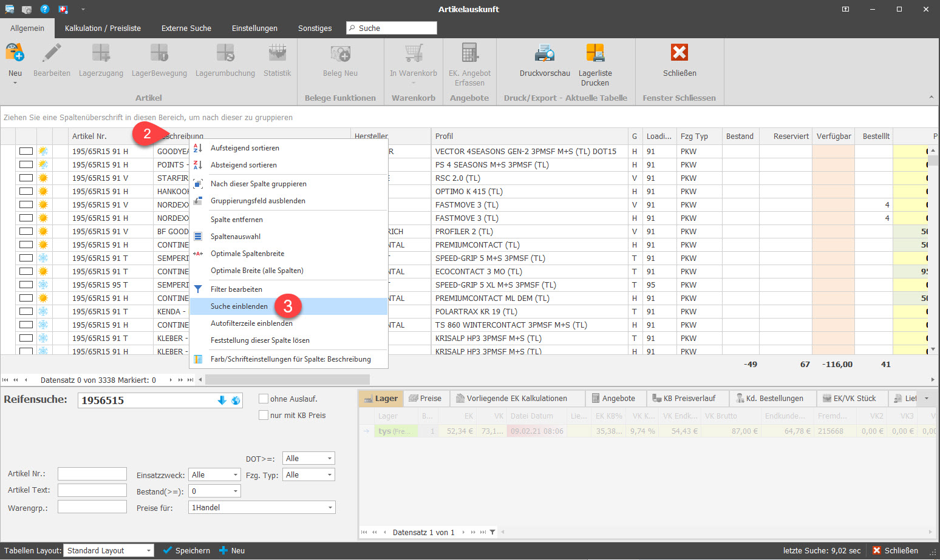Click Schließen in the bottom status bar
The width and height of the screenshot is (940, 560).
[896, 550]
